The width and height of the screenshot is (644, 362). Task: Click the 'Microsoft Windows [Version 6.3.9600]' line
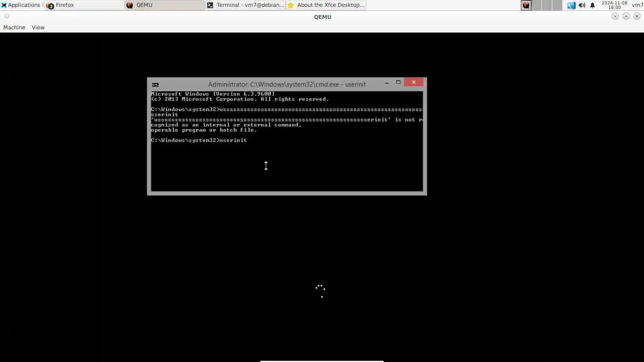[x=213, y=94]
